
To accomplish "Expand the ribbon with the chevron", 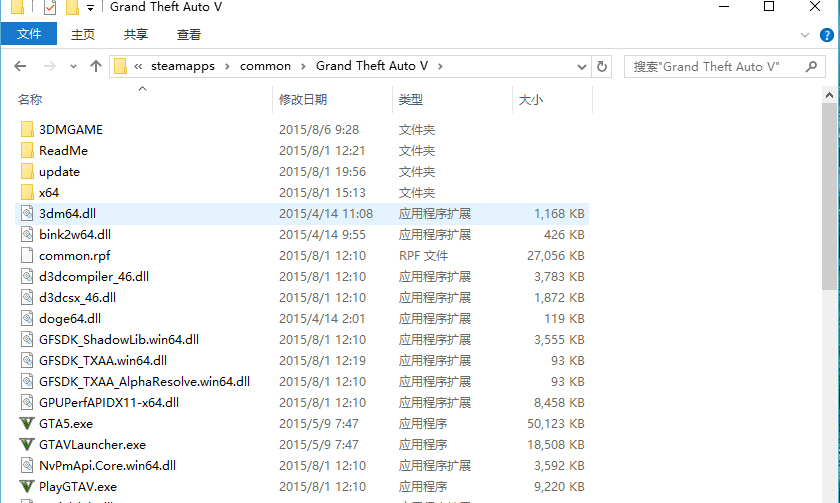I will (x=805, y=35).
